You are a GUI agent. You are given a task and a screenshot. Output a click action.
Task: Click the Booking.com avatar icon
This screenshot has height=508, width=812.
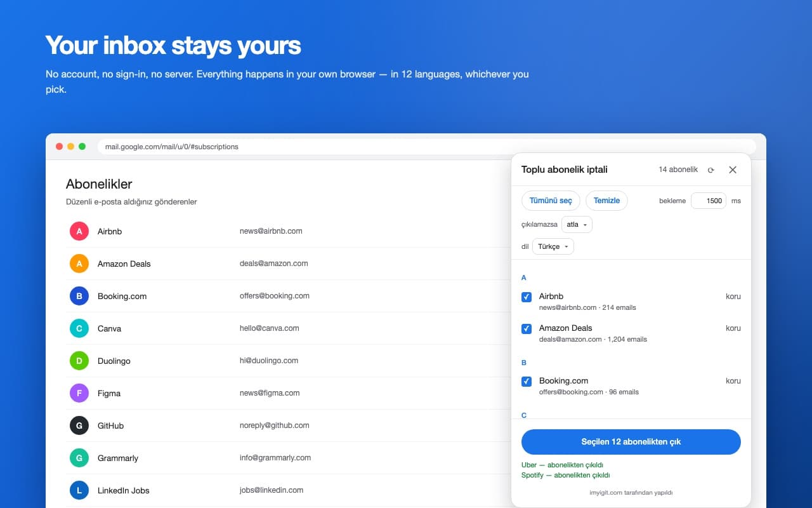tap(79, 296)
